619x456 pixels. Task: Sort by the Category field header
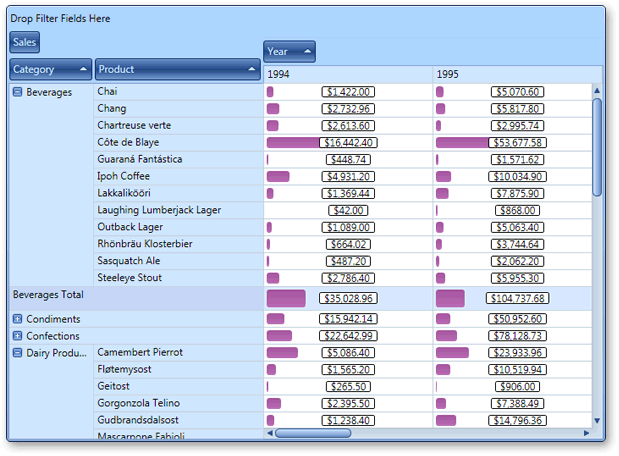pyautogui.click(x=50, y=70)
